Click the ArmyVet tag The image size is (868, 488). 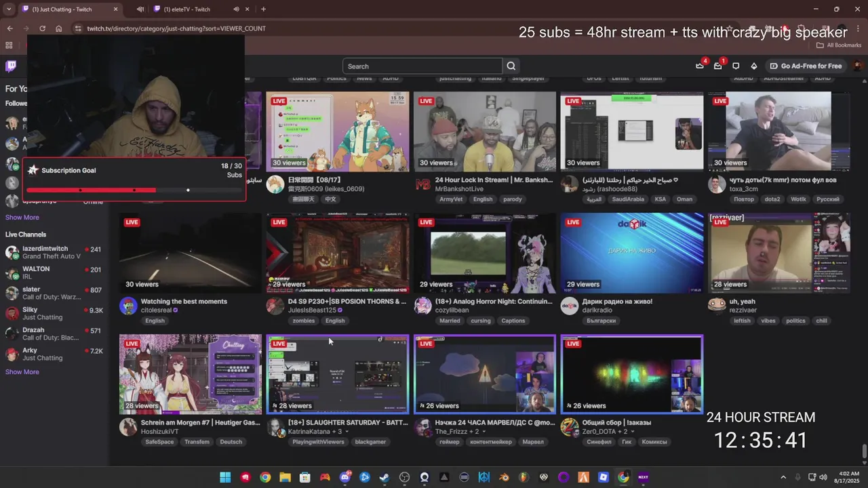pyautogui.click(x=451, y=199)
